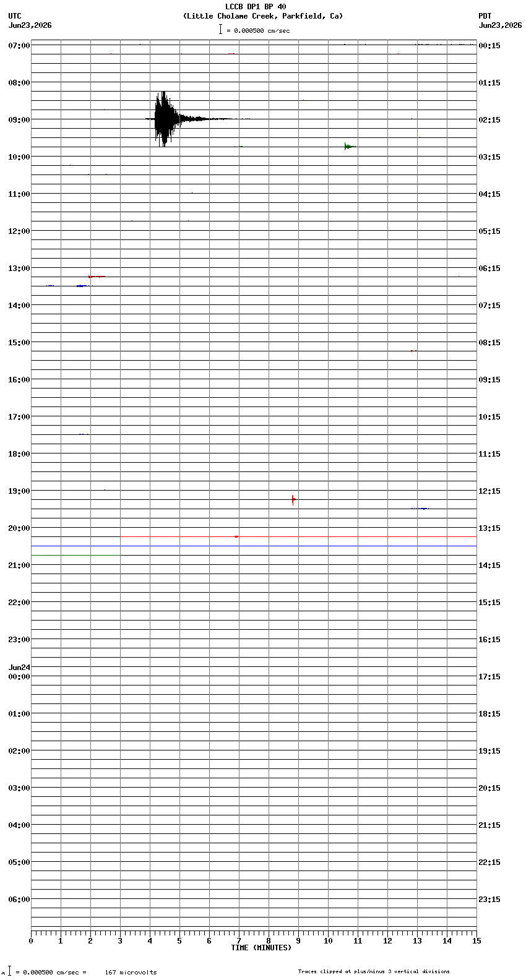The width and height of the screenshot is (526, 980).
Task: Click the '167 microvolts' footer text
Action: [x=131, y=973]
